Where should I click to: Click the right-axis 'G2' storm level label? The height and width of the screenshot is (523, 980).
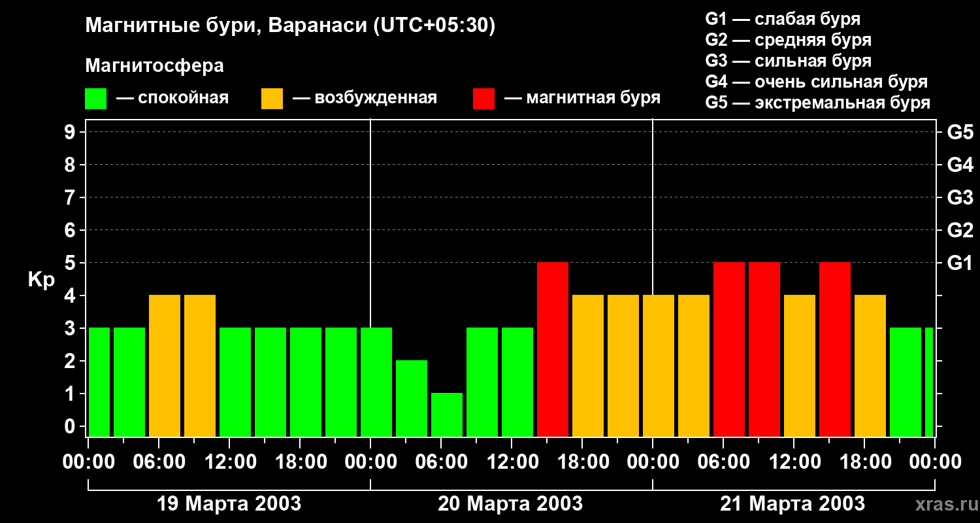[x=960, y=230]
